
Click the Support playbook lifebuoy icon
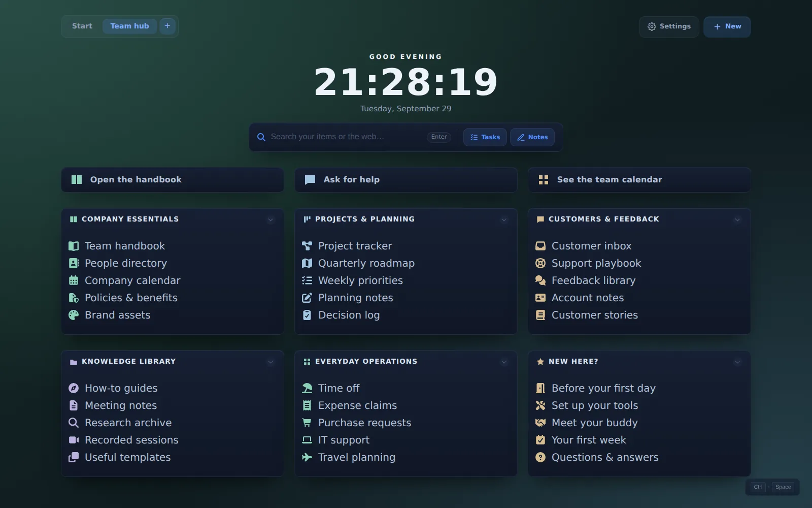tap(540, 263)
